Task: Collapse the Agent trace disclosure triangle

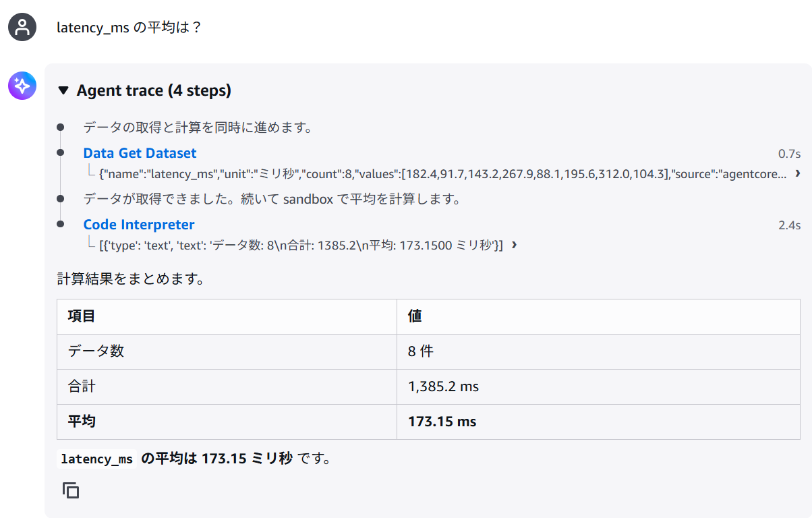Action: tap(63, 90)
